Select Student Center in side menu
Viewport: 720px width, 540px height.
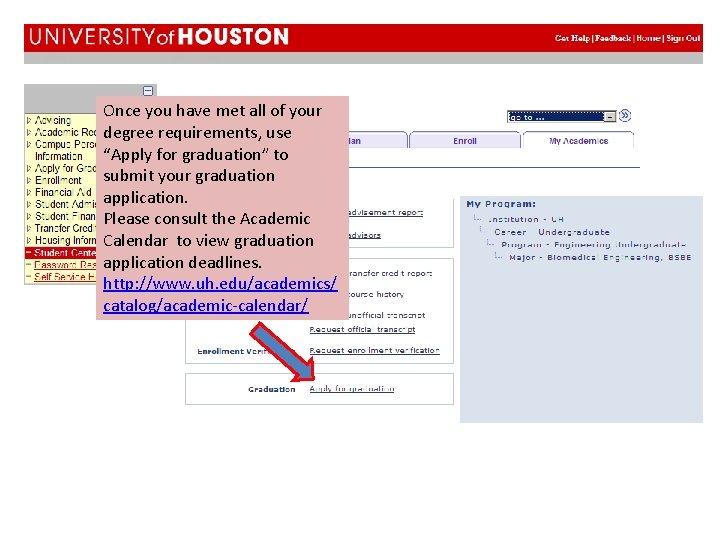[65, 253]
